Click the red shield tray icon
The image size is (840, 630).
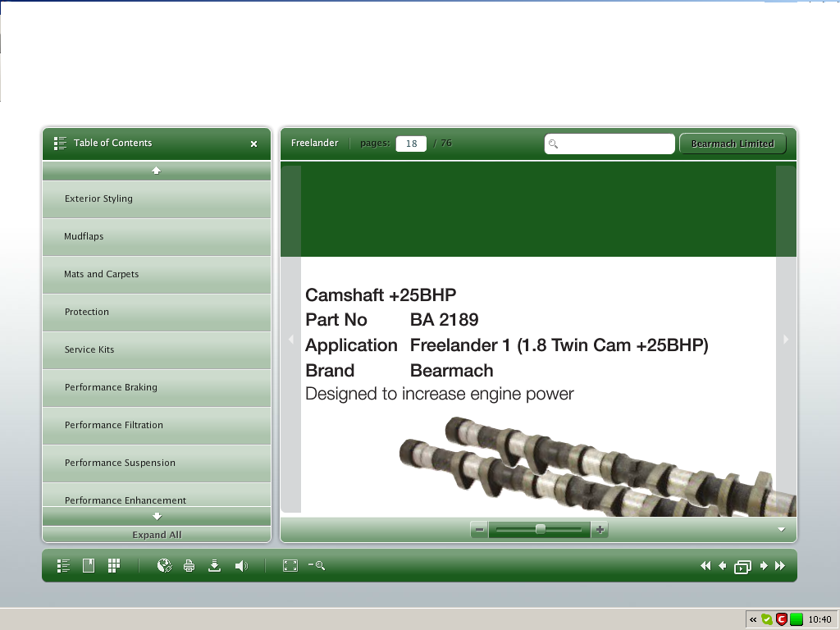click(x=782, y=620)
